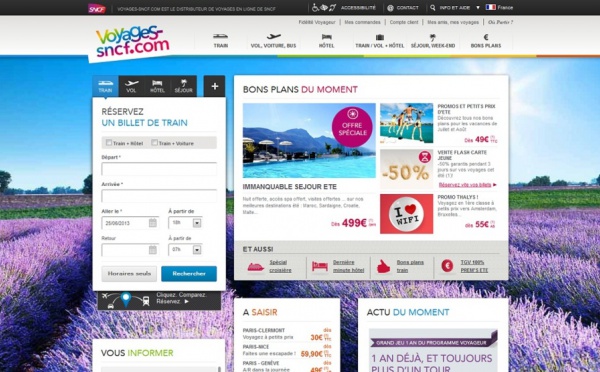The image size is (600, 372).
Task: Open the Promo Thalys title
Action: point(458,197)
